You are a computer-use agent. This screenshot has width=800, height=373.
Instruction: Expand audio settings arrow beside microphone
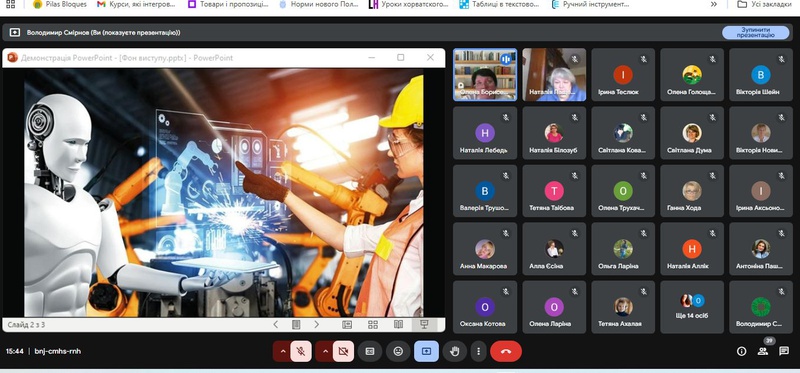[x=282, y=352]
